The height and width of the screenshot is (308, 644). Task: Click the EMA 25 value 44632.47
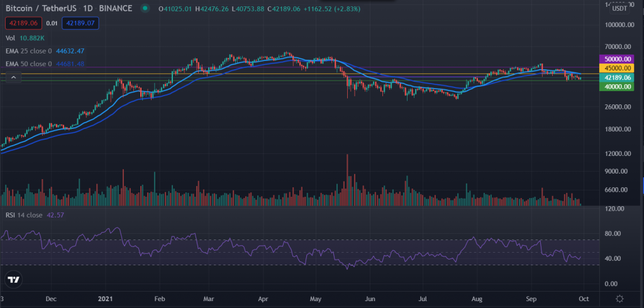tap(69, 51)
